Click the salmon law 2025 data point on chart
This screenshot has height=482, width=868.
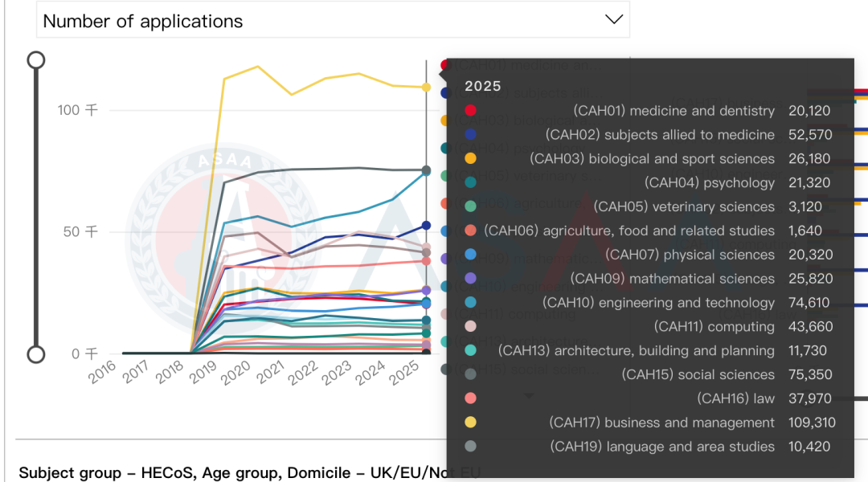pyautogui.click(x=426, y=261)
